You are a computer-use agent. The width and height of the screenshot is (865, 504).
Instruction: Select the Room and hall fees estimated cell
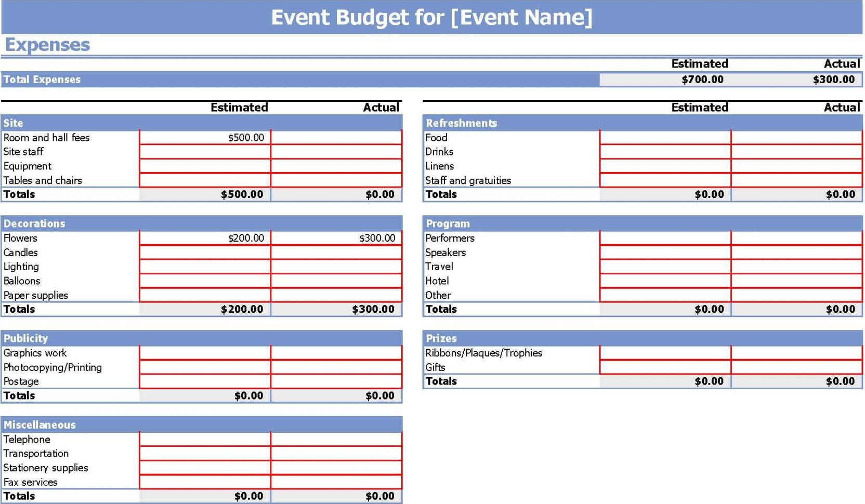pyautogui.click(x=205, y=138)
